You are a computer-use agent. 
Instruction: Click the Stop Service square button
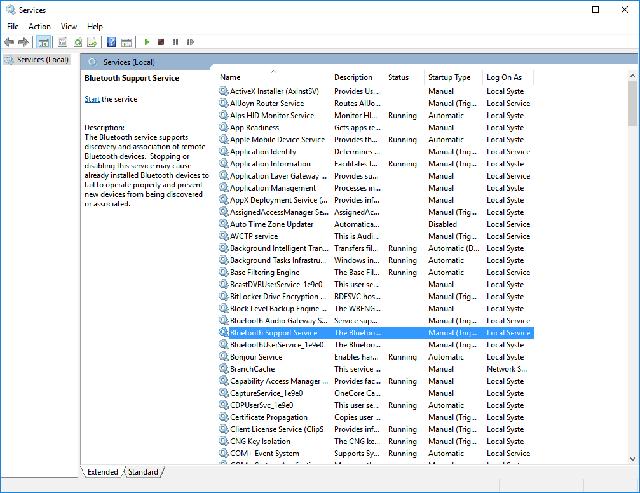coord(161,42)
